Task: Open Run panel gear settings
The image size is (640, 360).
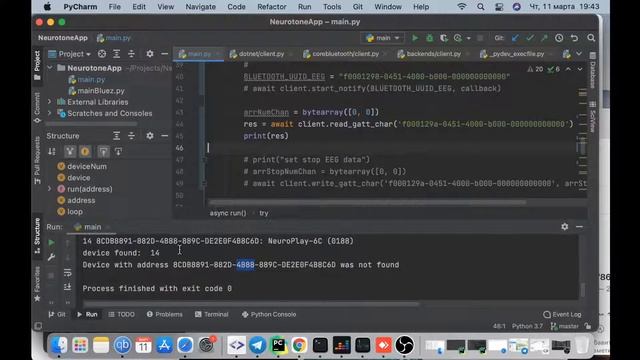Action: coord(564,227)
